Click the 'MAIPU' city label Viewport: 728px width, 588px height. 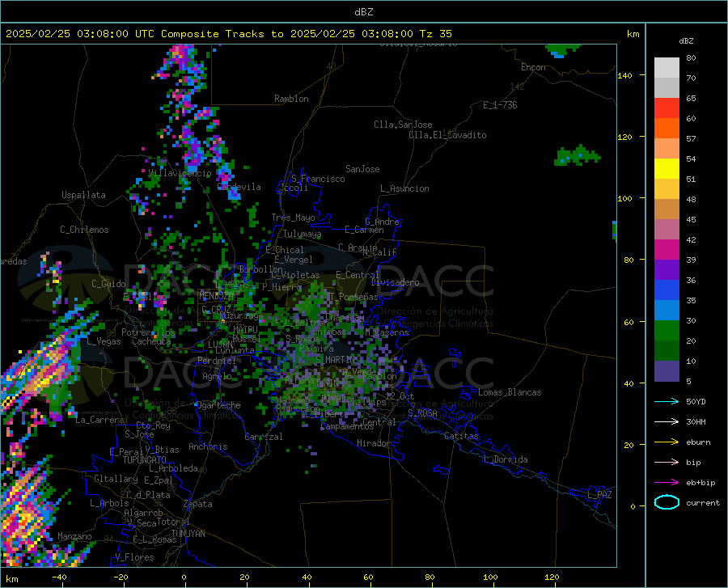tap(245, 329)
